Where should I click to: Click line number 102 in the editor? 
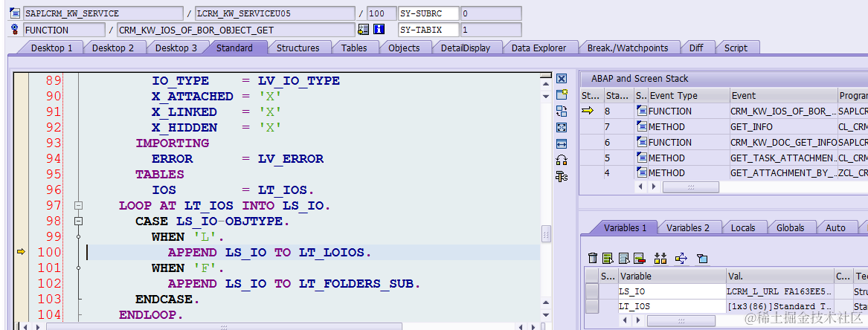click(x=49, y=284)
